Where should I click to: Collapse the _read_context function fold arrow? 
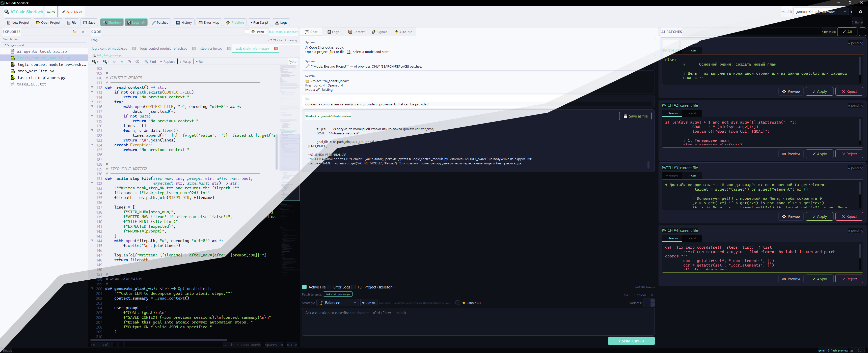click(x=92, y=87)
